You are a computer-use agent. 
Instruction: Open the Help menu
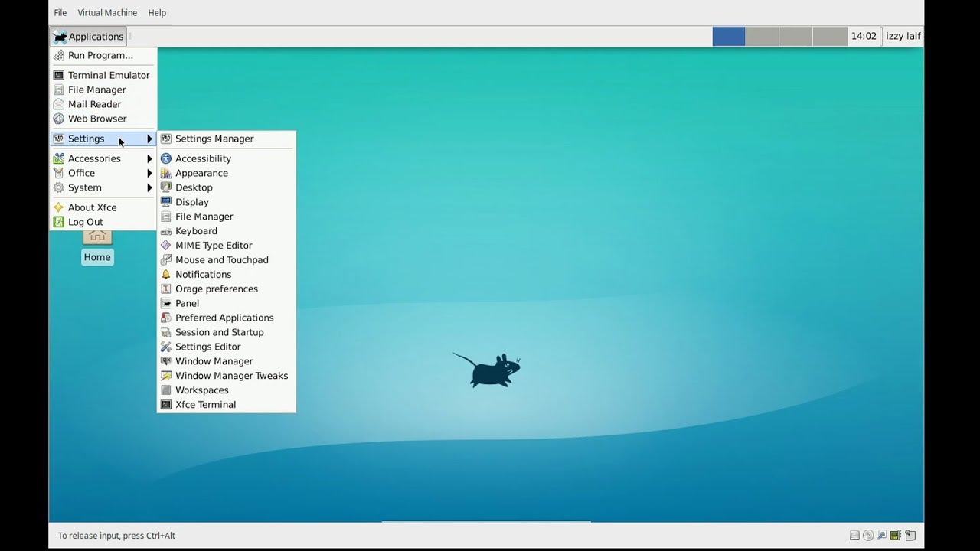tap(157, 13)
